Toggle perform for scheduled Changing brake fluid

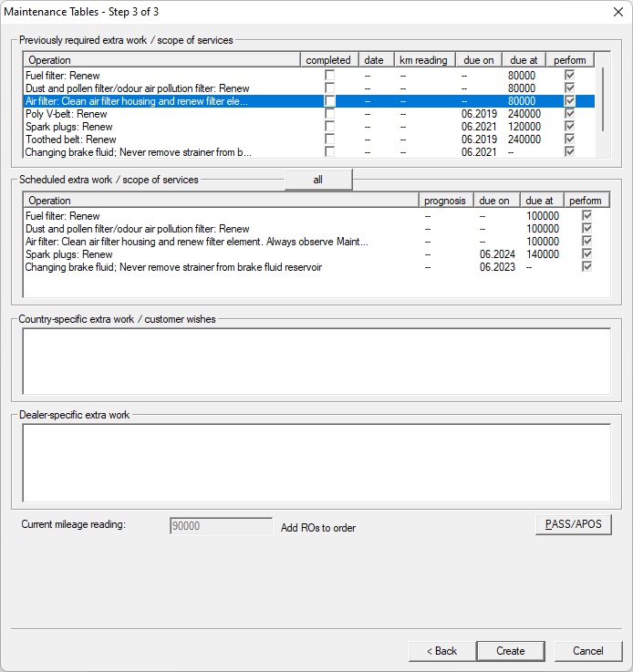[587, 267]
